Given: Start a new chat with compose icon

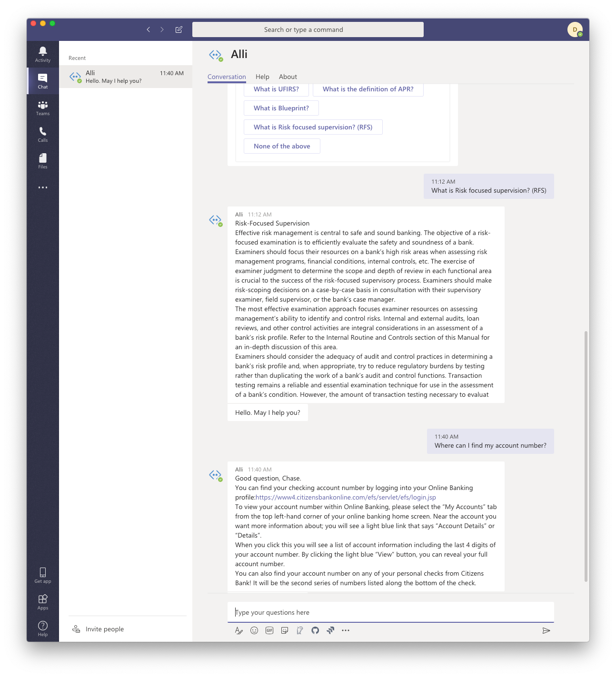Looking at the screenshot, I should [179, 29].
